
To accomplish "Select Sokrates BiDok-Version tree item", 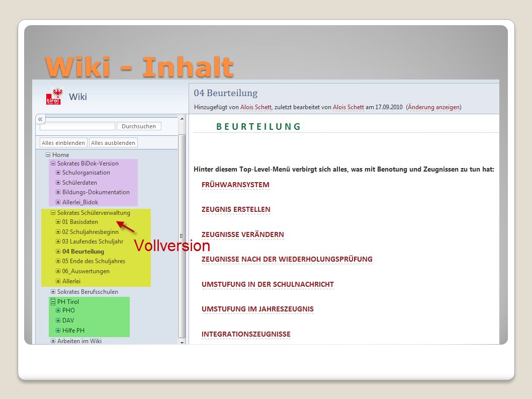I will click(88, 164).
